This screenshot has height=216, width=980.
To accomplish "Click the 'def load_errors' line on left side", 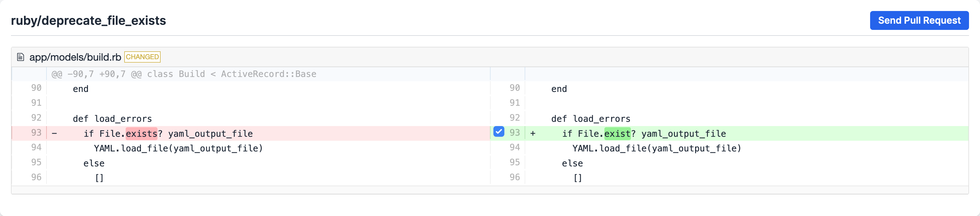I will [x=112, y=119].
